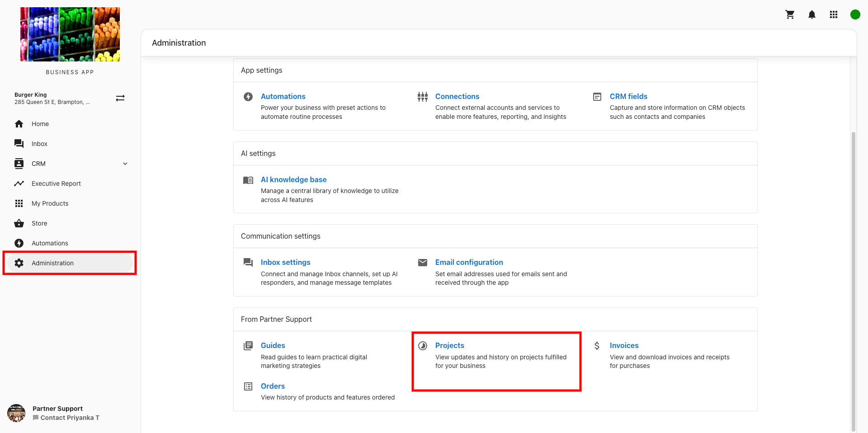Image resolution: width=868 pixels, height=433 pixels.
Task: Open the Orders link
Action: pos(273,386)
